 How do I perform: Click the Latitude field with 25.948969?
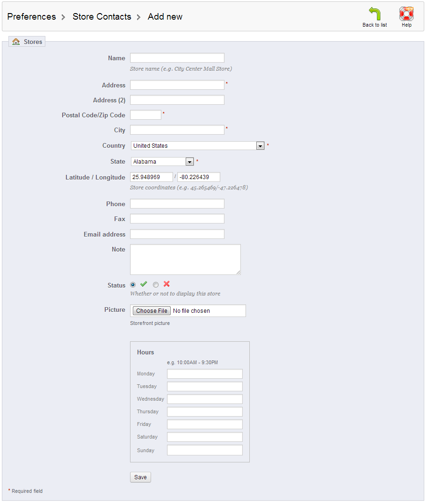pos(151,177)
